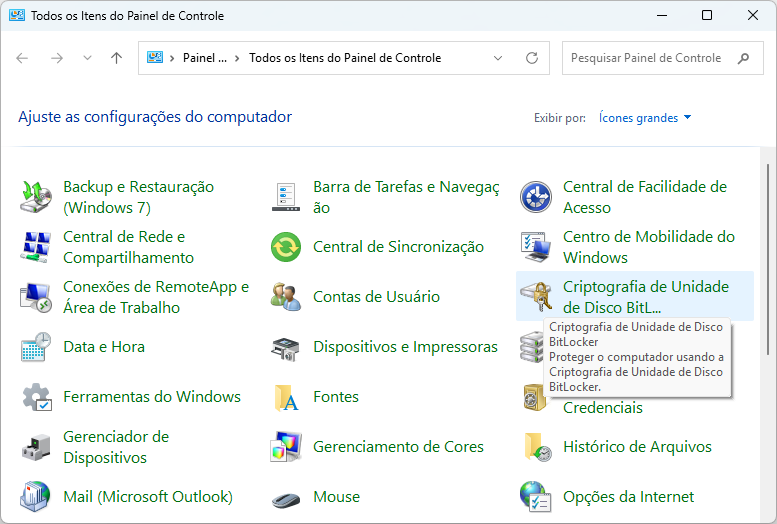Open Opções da Internet link
Screen dimensions: 777x524
(628, 496)
